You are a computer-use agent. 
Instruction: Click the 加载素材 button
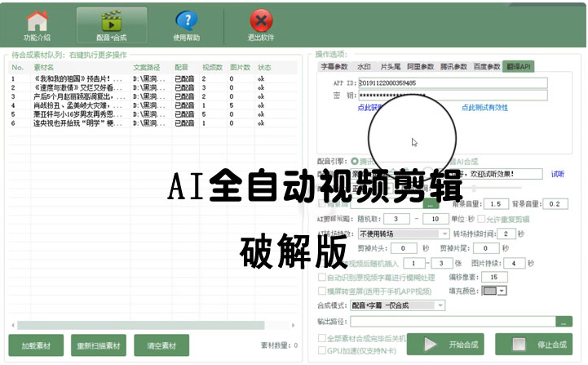click(36, 345)
